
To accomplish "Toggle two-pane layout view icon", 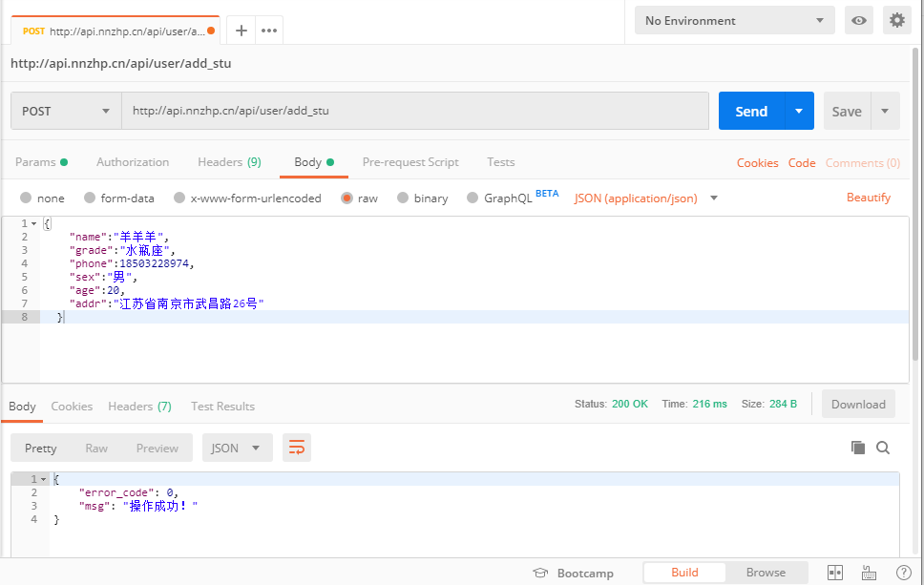I will click(835, 573).
